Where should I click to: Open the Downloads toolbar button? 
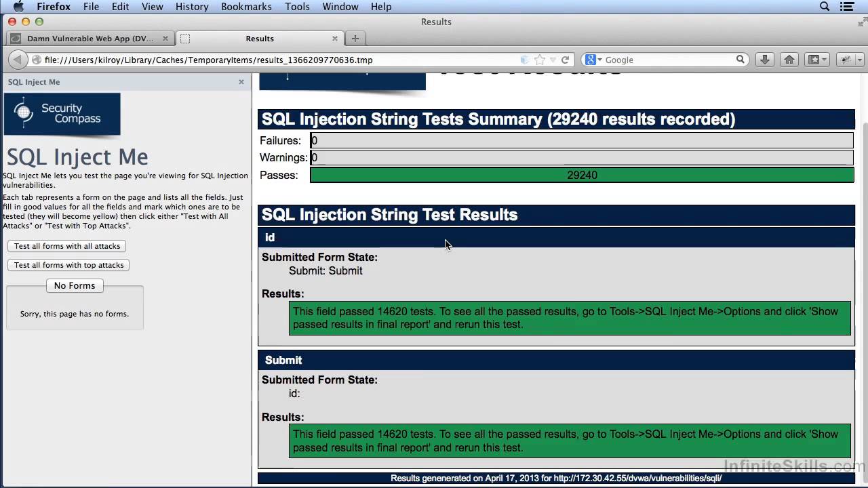(x=764, y=60)
